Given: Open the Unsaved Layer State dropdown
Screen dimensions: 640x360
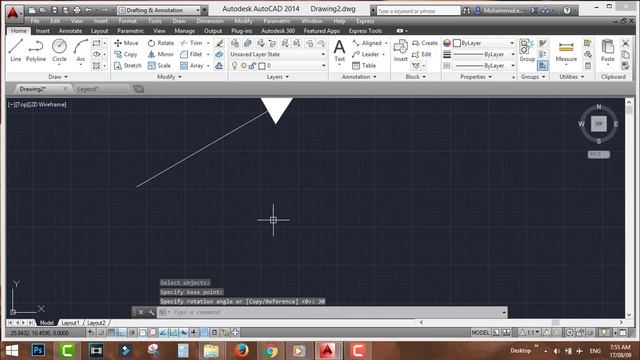Looking at the screenshot, I should [278, 54].
